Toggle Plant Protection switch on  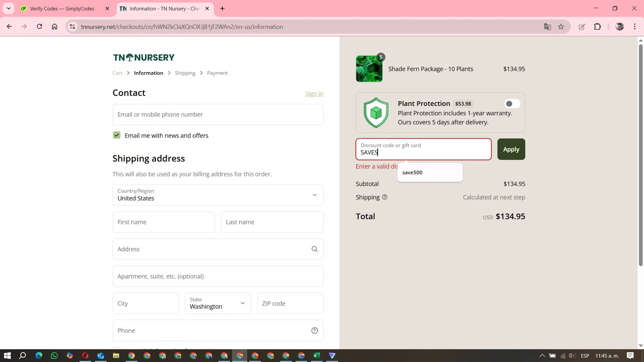(512, 104)
